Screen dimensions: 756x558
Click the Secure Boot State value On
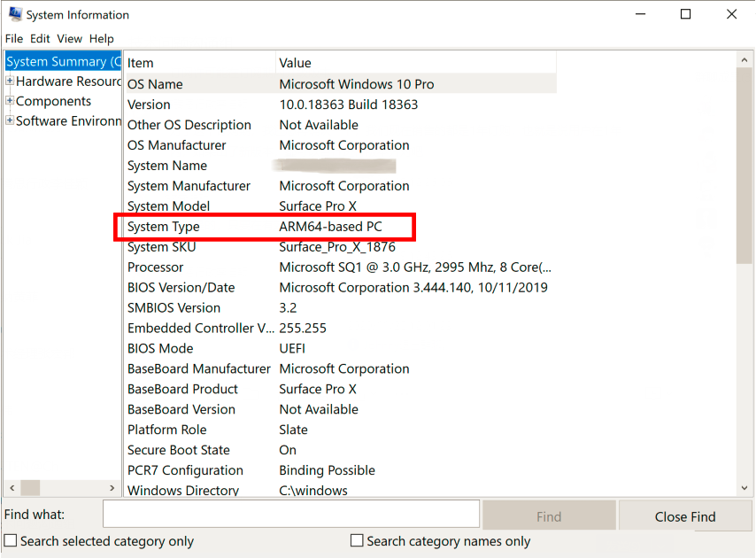(288, 449)
